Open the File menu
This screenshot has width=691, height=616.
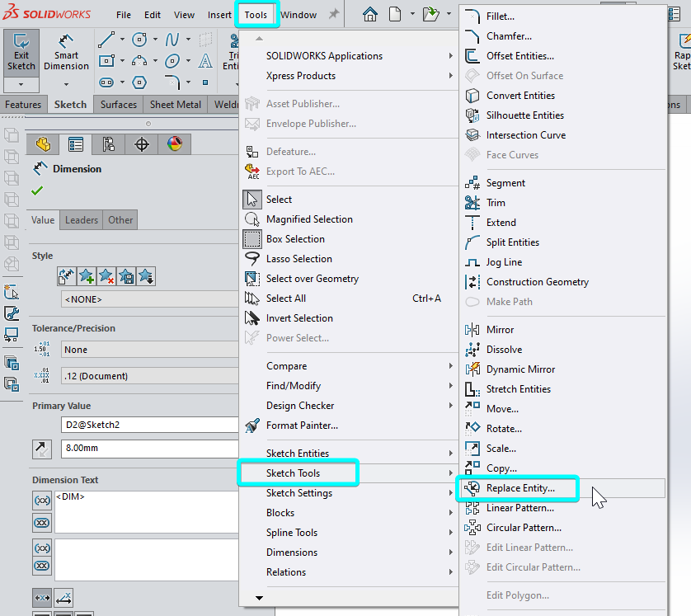tap(124, 15)
